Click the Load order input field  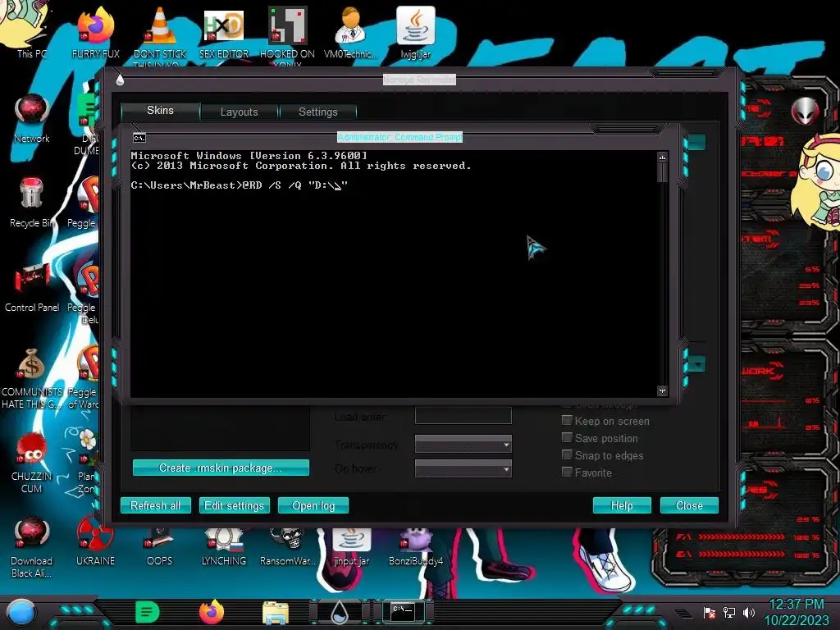[463, 416]
